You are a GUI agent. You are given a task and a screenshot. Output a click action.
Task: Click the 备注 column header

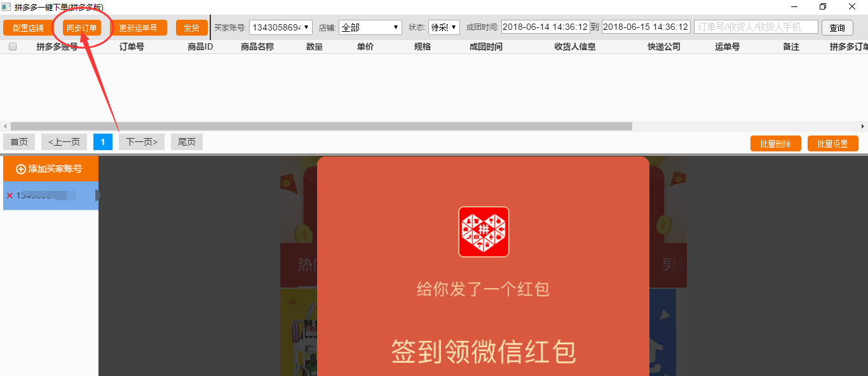[791, 46]
